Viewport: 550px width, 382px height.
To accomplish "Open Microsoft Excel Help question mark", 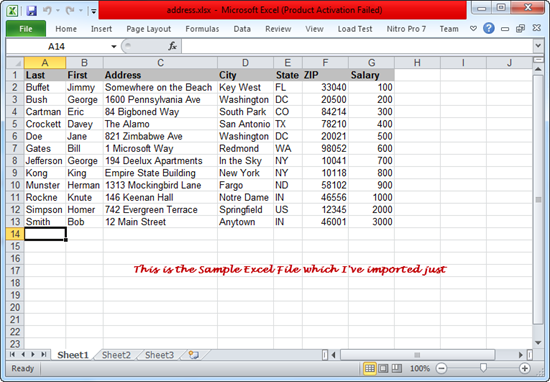I will pyautogui.click(x=489, y=28).
